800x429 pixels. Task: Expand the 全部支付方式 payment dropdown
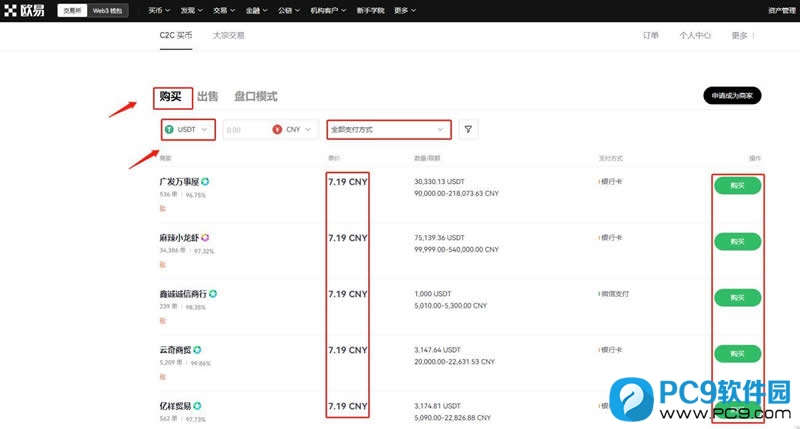coord(389,130)
